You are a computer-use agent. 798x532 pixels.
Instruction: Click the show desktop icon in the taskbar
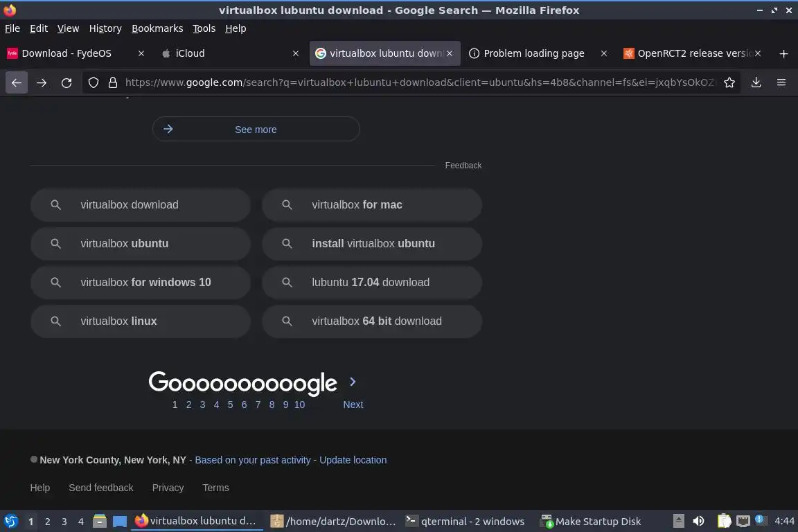(120, 522)
